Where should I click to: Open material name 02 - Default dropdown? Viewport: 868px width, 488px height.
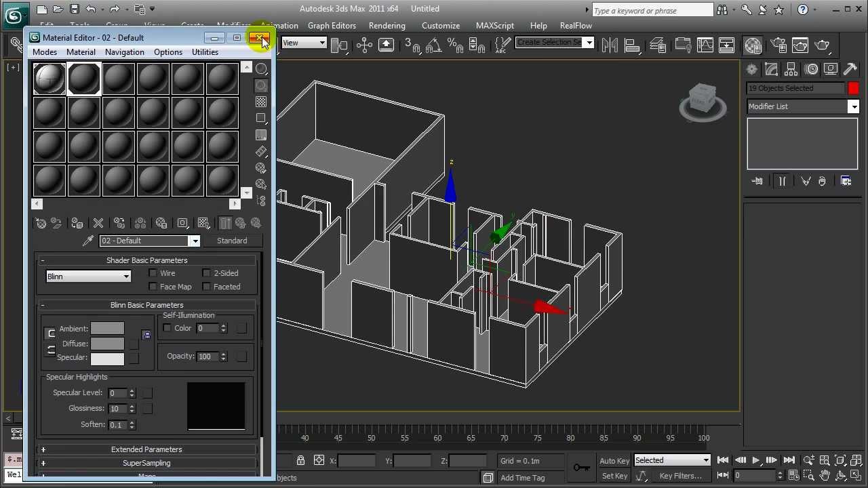[x=195, y=241]
